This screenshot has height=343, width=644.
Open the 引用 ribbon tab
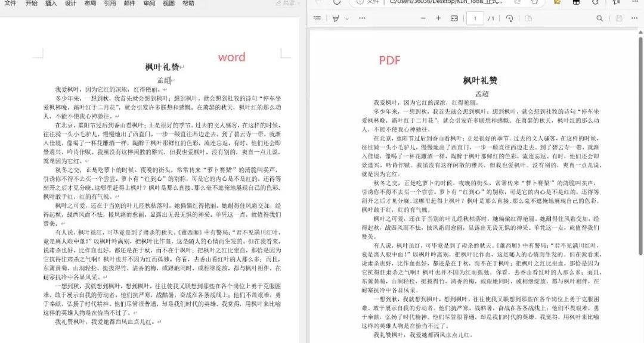110,4
